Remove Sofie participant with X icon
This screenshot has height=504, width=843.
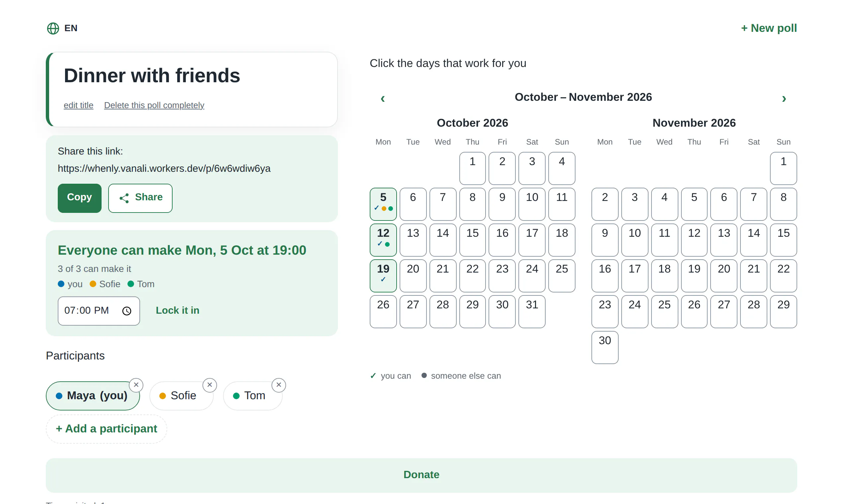(x=210, y=385)
